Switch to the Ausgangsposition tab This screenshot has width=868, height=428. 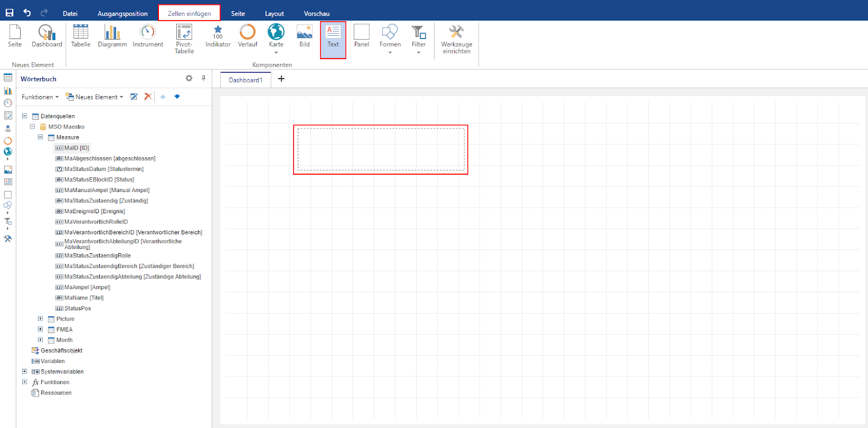pos(123,14)
